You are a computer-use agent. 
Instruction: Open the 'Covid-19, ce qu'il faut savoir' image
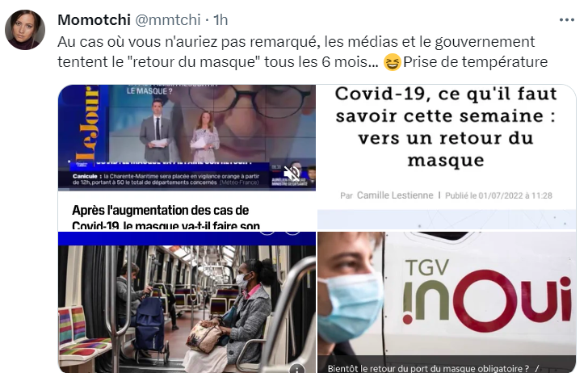[447, 157]
